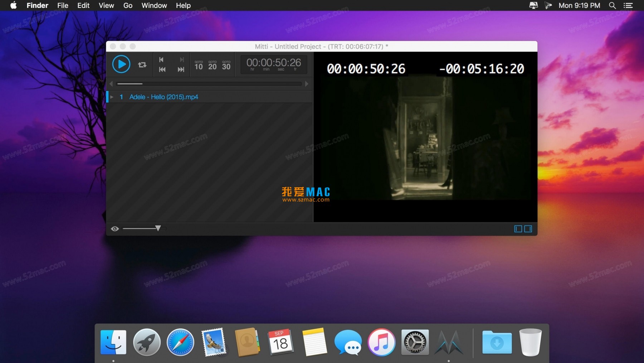Click the elapsed time 00:00:50:26 overlay

(x=366, y=69)
